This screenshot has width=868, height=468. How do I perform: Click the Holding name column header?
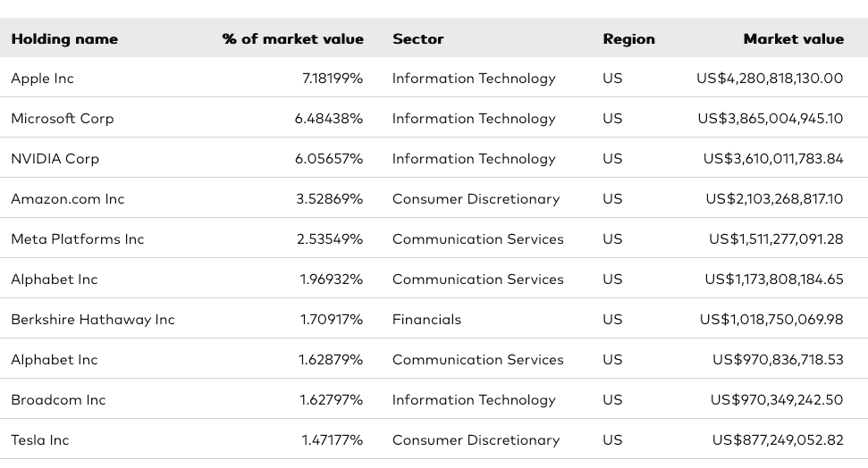tap(64, 39)
